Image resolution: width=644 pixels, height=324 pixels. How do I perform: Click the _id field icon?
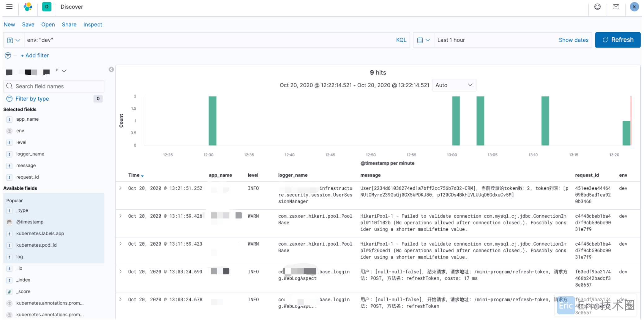click(10, 268)
